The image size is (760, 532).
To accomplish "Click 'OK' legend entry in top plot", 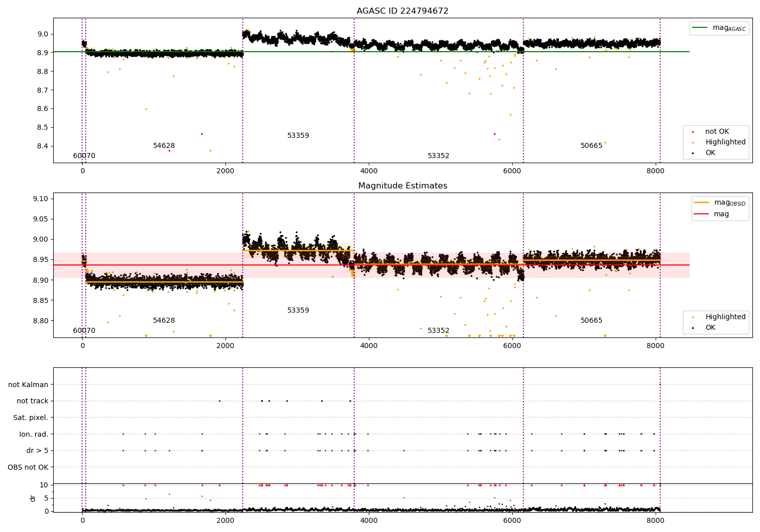I will point(710,153).
